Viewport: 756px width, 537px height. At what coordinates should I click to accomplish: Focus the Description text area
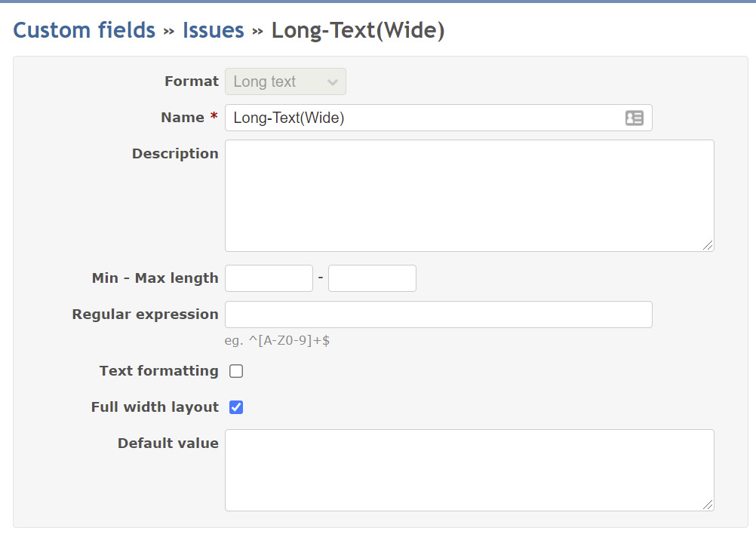(469, 195)
